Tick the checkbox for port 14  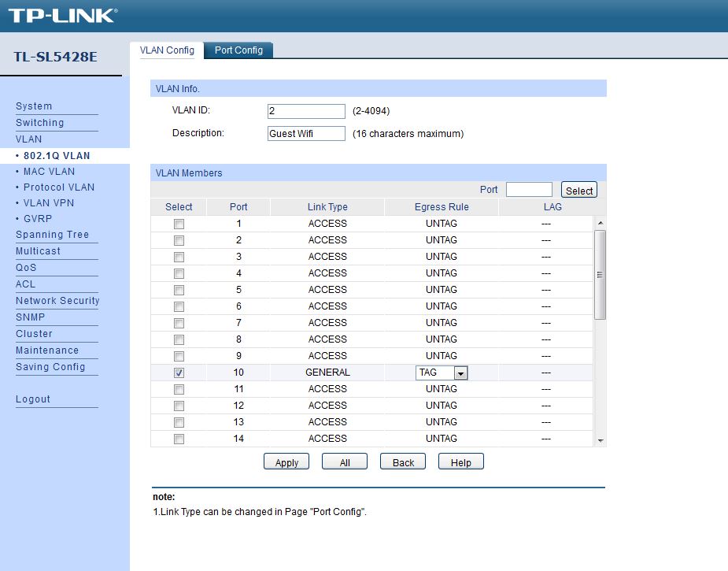tap(179, 439)
